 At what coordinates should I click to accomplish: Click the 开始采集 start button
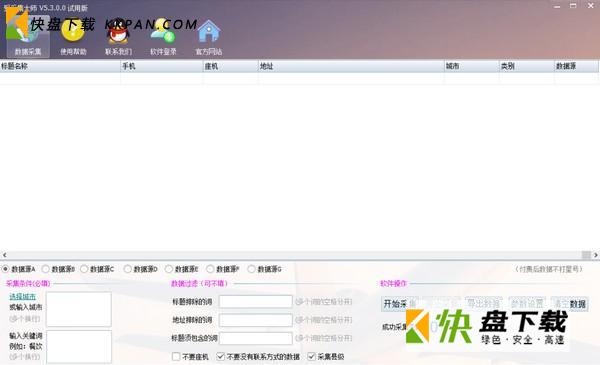pyautogui.click(x=400, y=304)
